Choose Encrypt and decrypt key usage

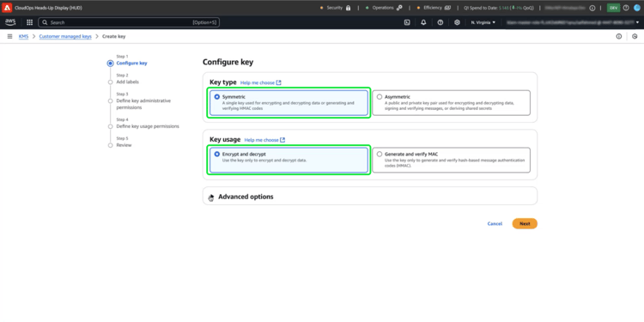(289, 161)
